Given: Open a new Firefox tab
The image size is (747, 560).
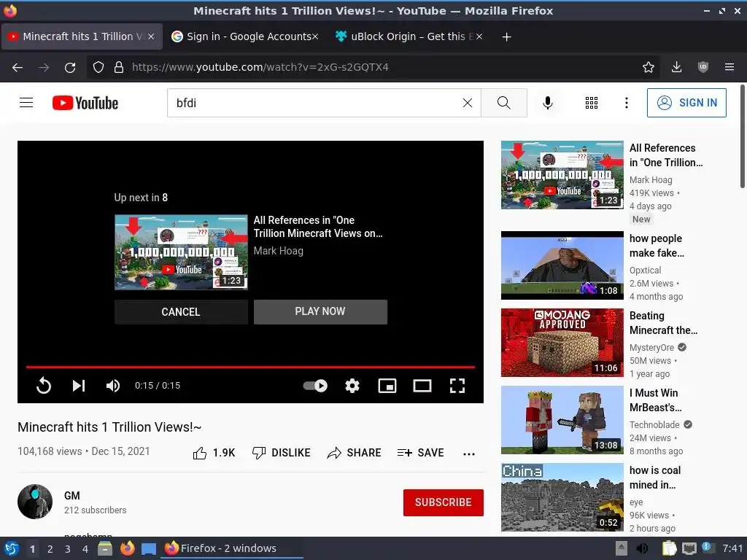Looking at the screenshot, I should point(506,36).
